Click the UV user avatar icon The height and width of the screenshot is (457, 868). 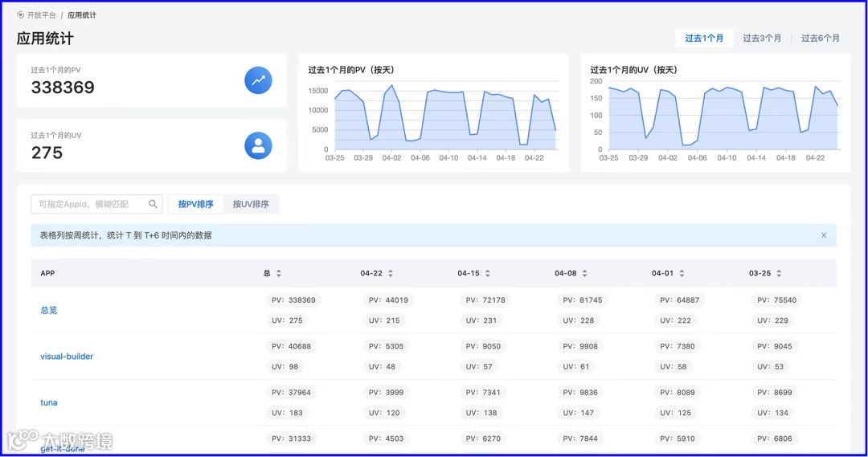258,145
